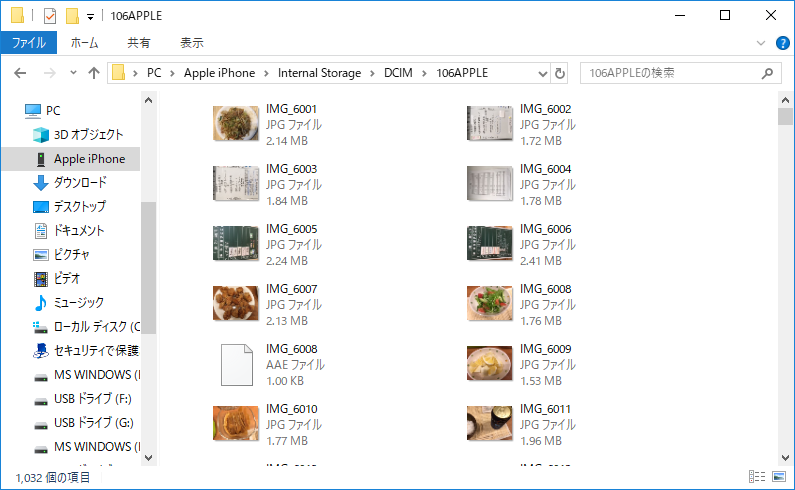This screenshot has width=795, height=490.
Task: Select IMG_6011 thumbnail
Action: 490,423
